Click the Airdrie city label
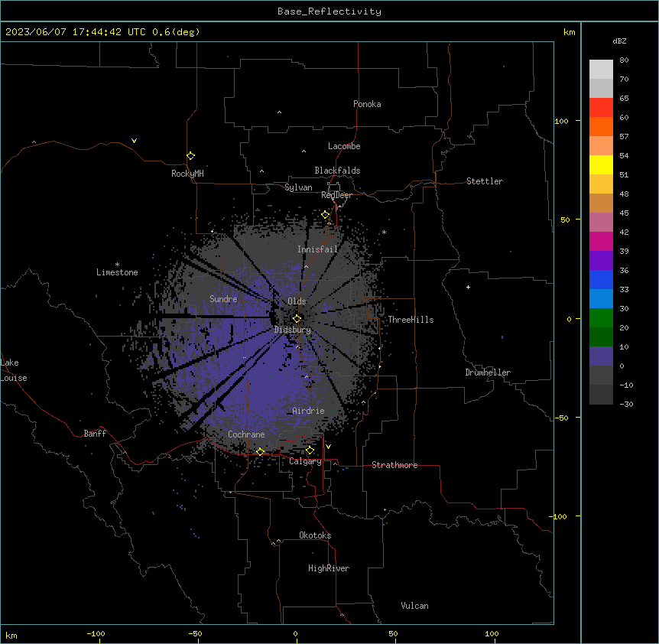The width and height of the screenshot is (659, 644). (x=309, y=411)
